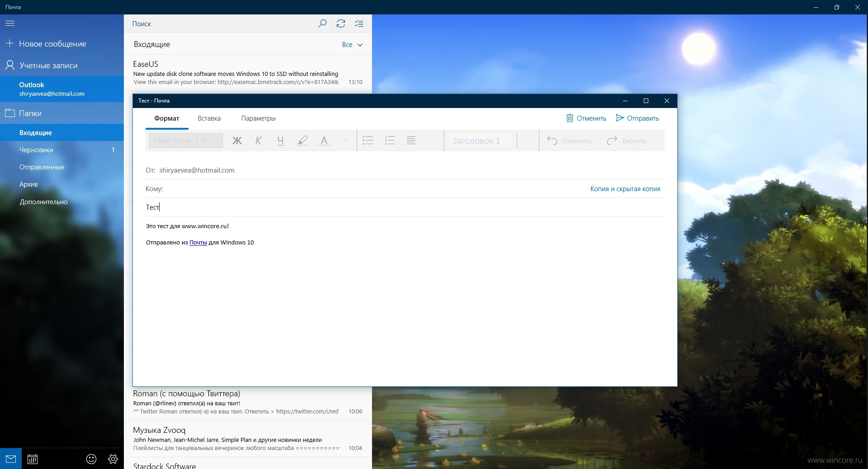Open the Все filter dropdown
Image resolution: width=868 pixels, height=469 pixels.
click(352, 45)
